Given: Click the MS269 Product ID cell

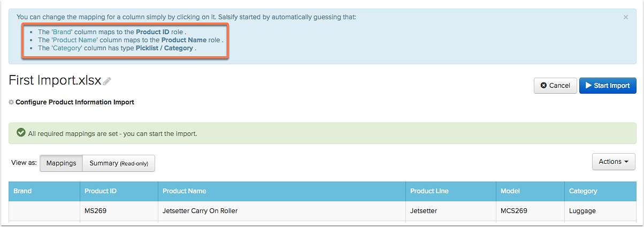Looking at the screenshot, I should click(x=119, y=211).
